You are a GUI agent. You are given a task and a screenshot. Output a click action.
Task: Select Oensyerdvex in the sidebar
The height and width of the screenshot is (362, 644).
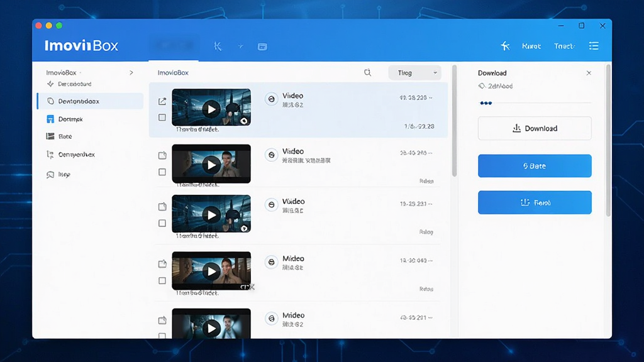(76, 155)
